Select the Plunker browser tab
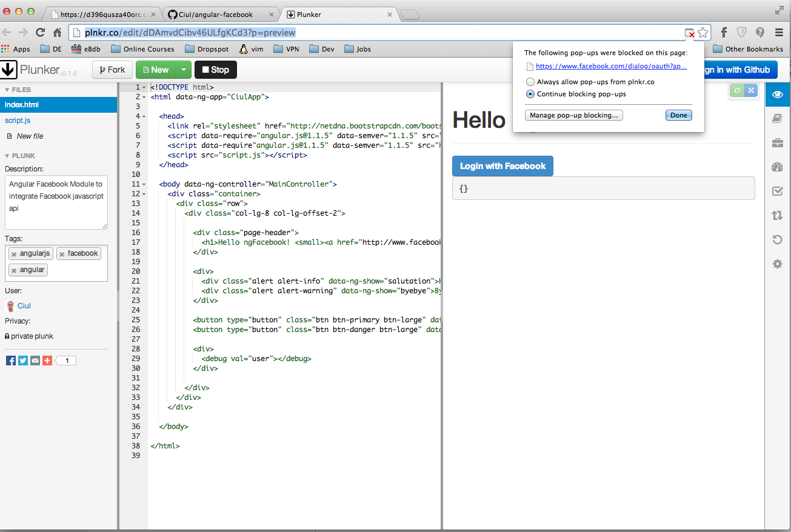This screenshot has width=791, height=532. [x=339, y=14]
